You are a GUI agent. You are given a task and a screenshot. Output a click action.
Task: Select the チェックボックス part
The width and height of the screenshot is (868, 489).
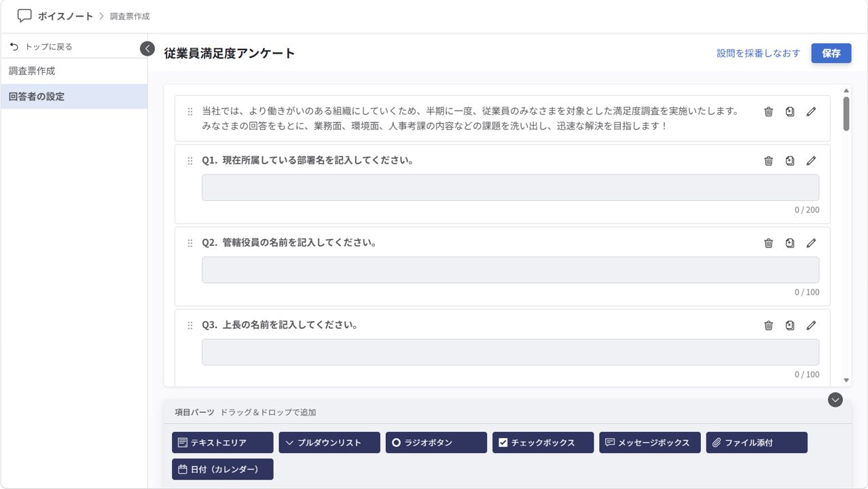(x=543, y=442)
